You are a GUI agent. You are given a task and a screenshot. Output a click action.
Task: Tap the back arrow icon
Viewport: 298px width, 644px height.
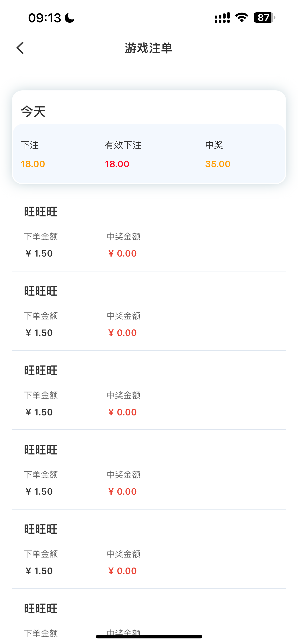pos(20,48)
